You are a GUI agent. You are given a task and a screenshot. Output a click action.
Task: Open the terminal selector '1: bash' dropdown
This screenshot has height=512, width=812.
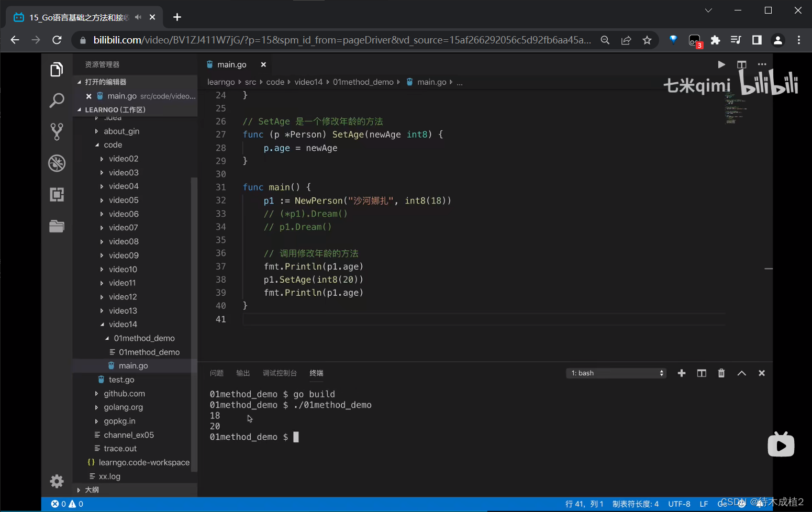(616, 373)
